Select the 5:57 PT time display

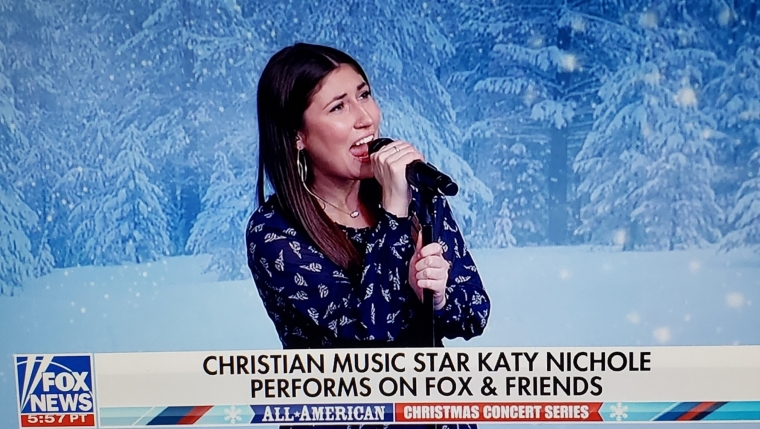[x=56, y=419]
